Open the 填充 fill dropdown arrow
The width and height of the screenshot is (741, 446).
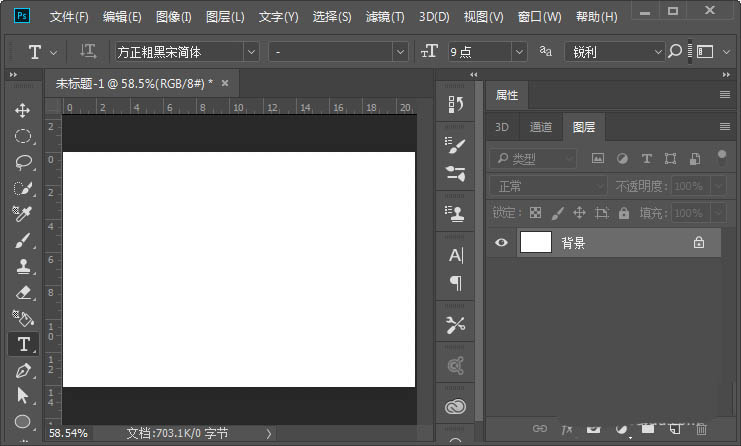tap(718, 213)
